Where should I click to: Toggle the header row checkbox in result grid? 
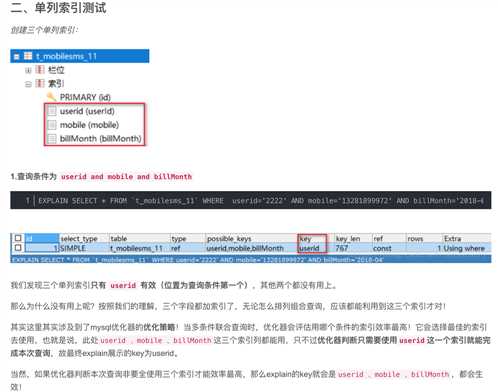(18, 238)
